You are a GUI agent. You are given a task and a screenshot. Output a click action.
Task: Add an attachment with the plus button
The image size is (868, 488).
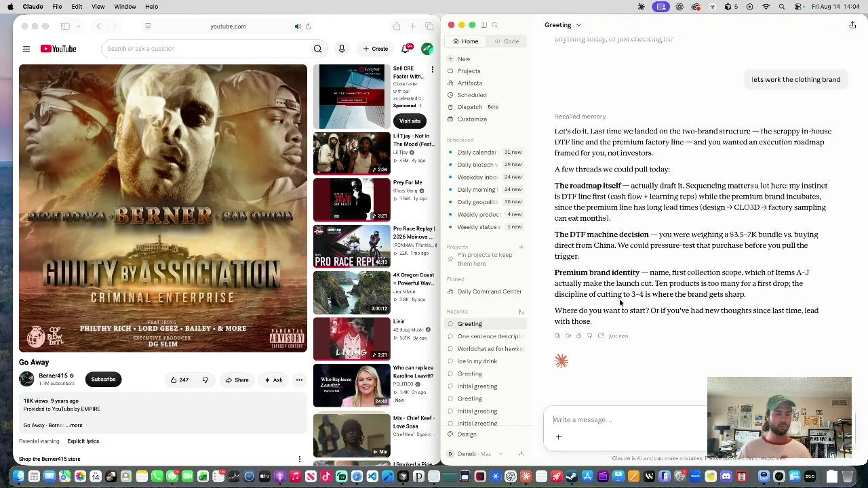pyautogui.click(x=559, y=437)
